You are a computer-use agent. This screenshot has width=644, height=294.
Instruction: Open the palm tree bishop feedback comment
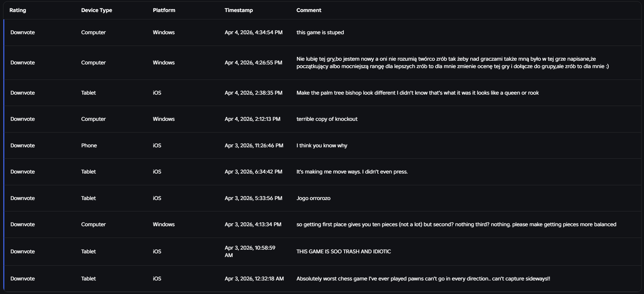[417, 93]
